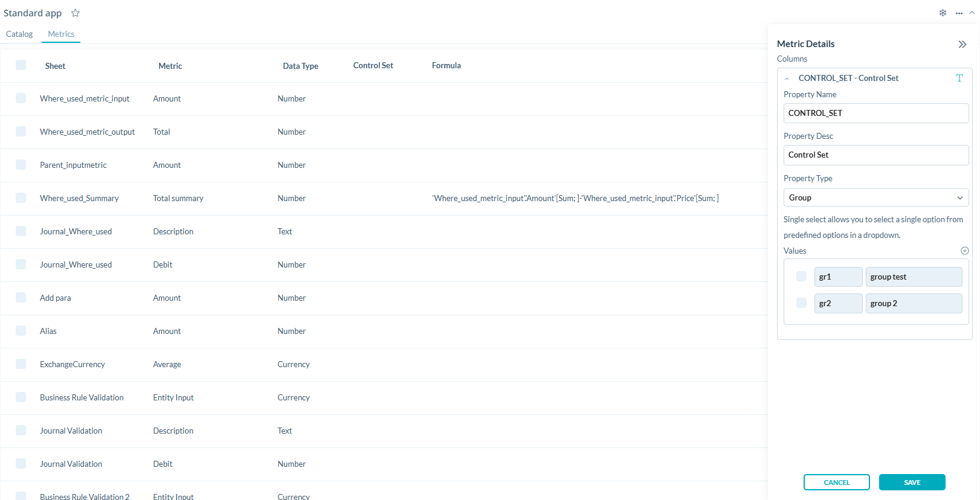980x500 pixels.
Task: Select the Where_used_Summary row checkbox
Action: click(x=21, y=198)
